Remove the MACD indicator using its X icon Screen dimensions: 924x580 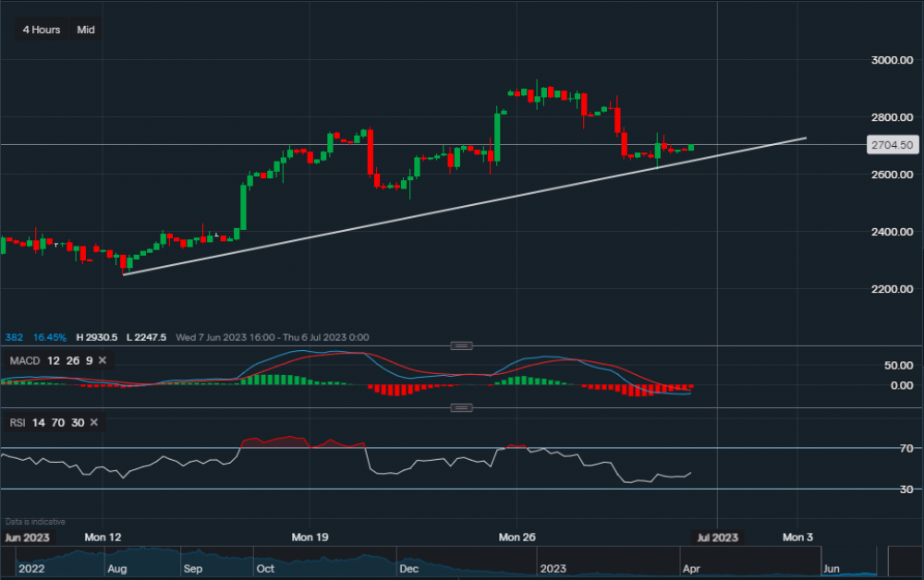(x=102, y=358)
